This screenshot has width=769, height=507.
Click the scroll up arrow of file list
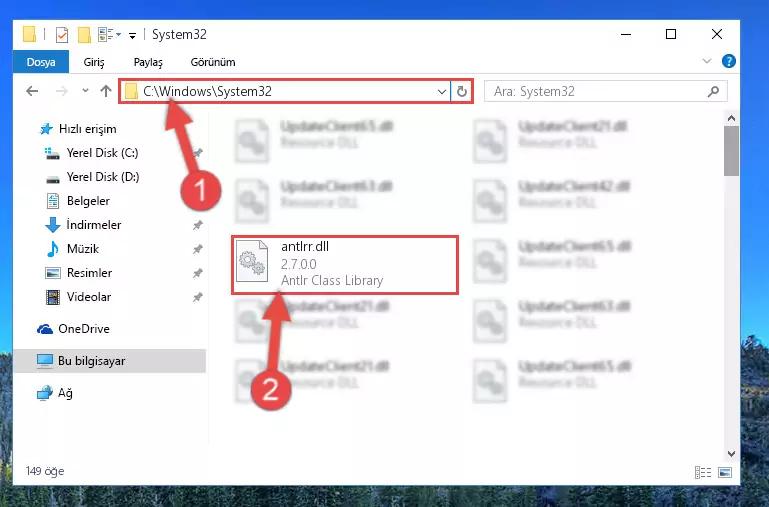[731, 118]
